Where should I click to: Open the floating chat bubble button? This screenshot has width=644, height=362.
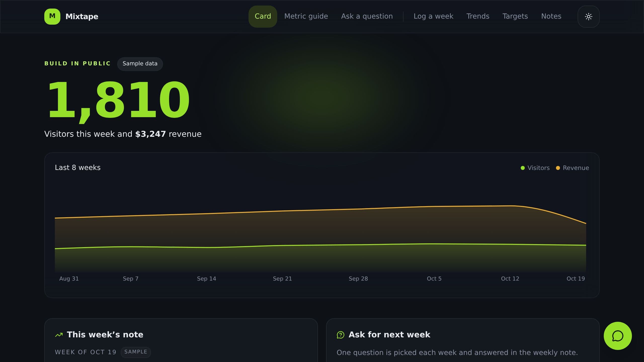point(618,336)
